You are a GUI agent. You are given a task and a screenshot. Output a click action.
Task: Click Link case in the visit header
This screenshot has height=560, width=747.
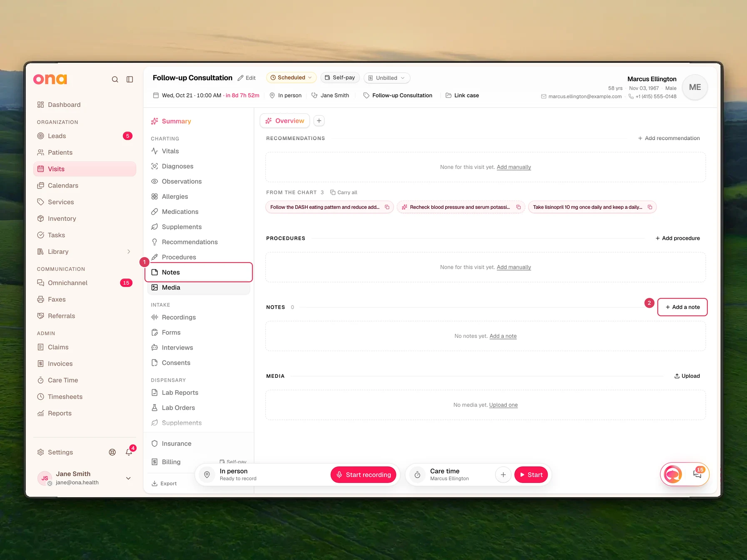click(x=462, y=96)
